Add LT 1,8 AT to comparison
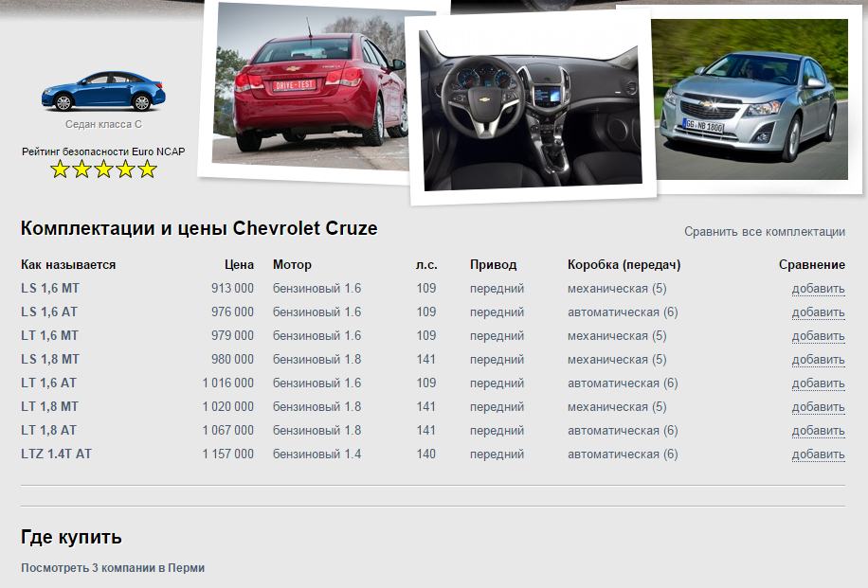This screenshot has width=868, height=588. tap(818, 431)
